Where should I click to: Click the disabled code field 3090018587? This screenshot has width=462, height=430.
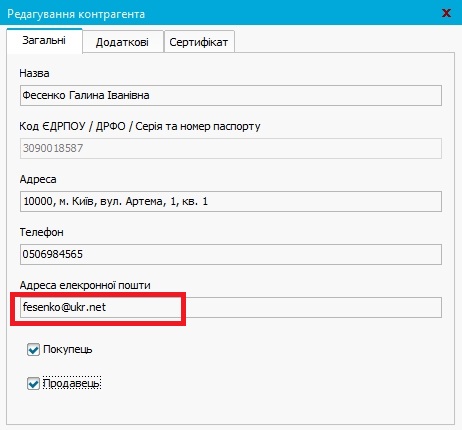click(231, 148)
